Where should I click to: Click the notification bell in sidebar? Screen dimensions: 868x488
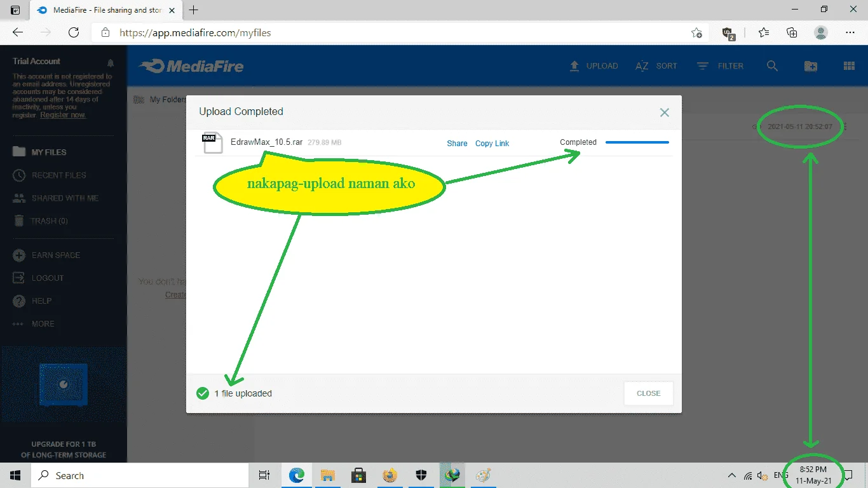tap(111, 63)
